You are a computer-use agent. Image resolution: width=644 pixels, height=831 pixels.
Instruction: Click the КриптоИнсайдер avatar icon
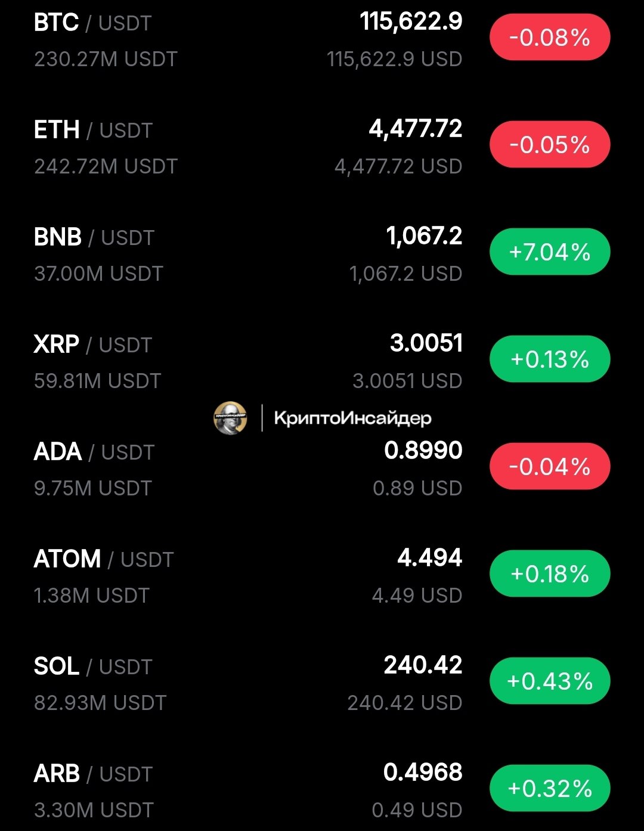(230, 418)
